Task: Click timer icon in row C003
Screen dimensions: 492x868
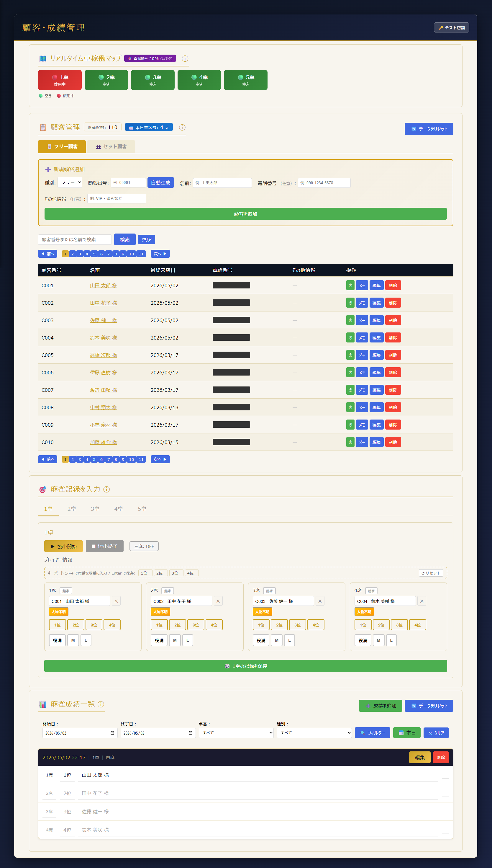Action: 350,320
